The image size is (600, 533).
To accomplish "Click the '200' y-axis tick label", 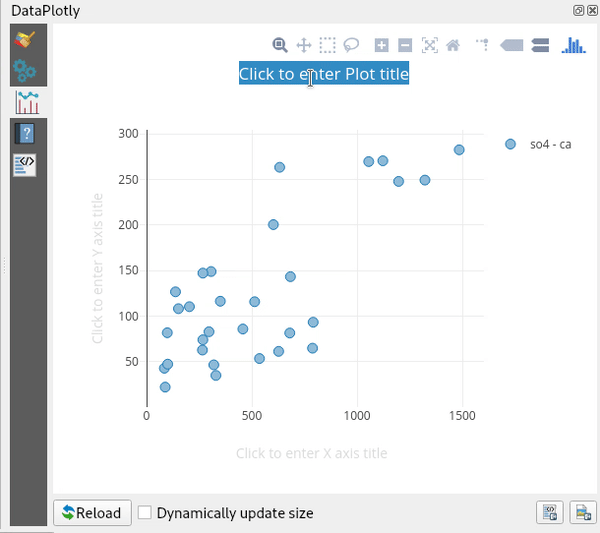I will (128, 225).
